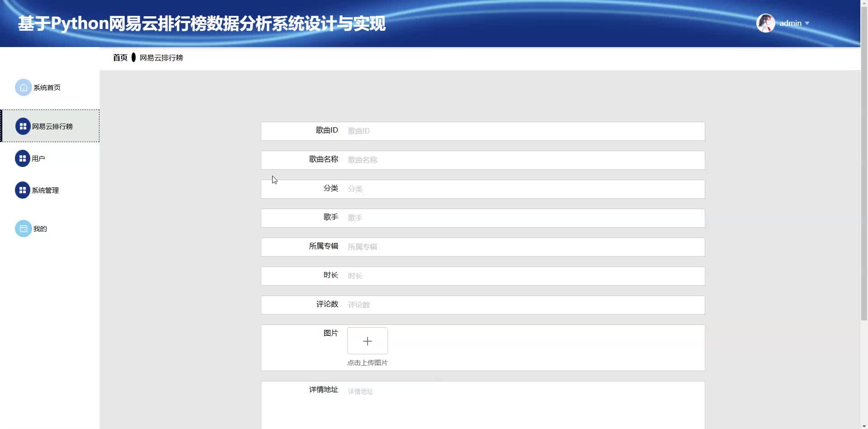Click the plus icon to upload image
The width and height of the screenshot is (868, 429).
pyautogui.click(x=367, y=341)
